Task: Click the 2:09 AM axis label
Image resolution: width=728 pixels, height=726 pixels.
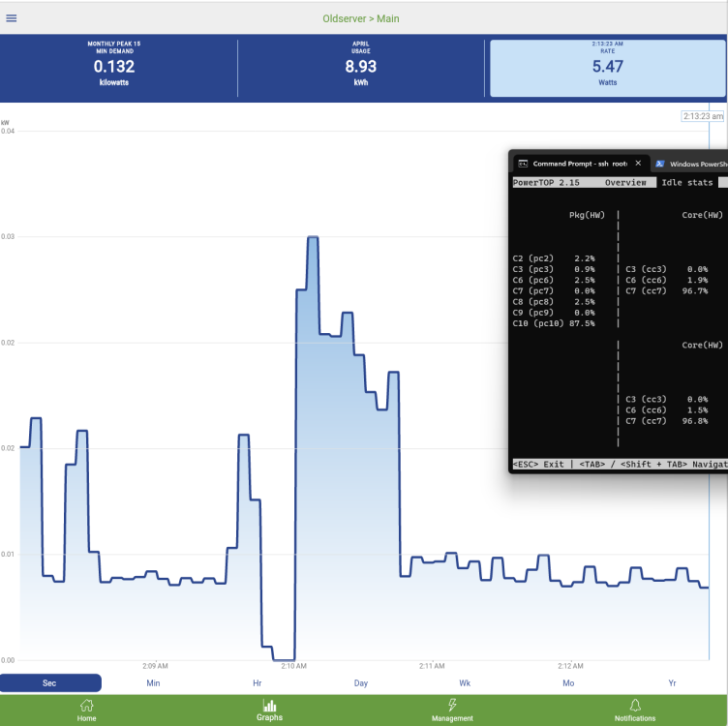Action: point(155,666)
